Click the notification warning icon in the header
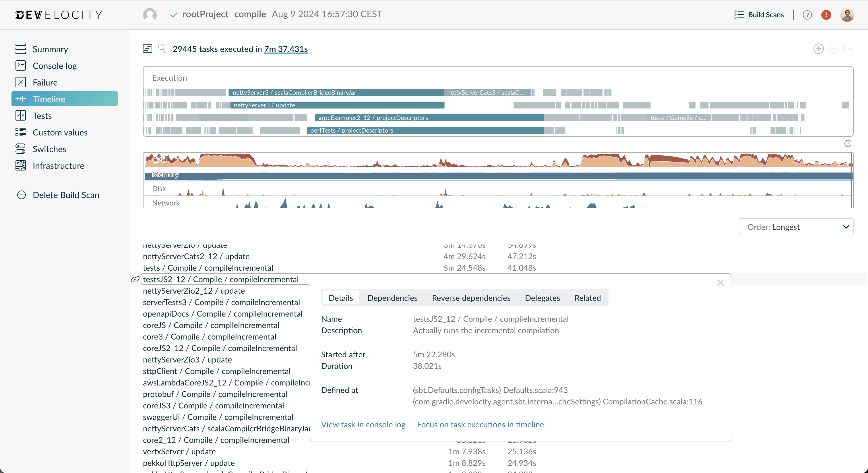The image size is (868, 473). [x=826, y=14]
